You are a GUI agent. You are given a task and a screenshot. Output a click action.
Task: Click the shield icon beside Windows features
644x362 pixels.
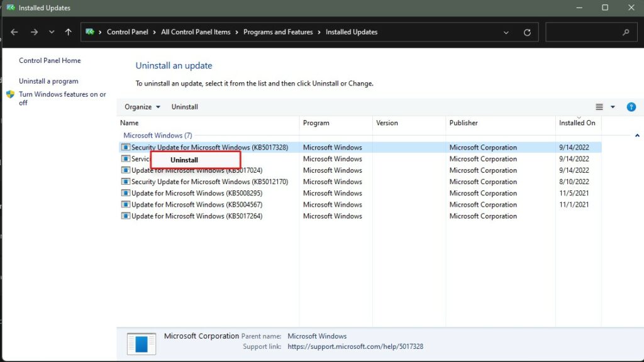click(x=11, y=95)
